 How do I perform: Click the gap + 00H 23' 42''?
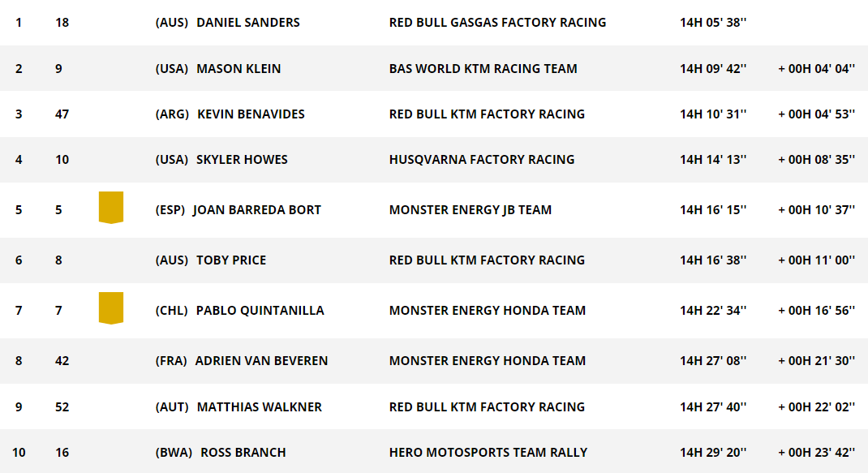pyautogui.click(x=817, y=453)
